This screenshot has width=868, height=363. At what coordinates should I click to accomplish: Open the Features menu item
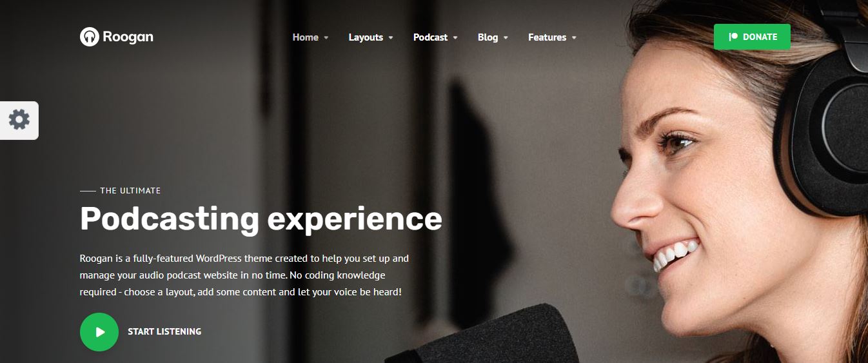point(547,37)
